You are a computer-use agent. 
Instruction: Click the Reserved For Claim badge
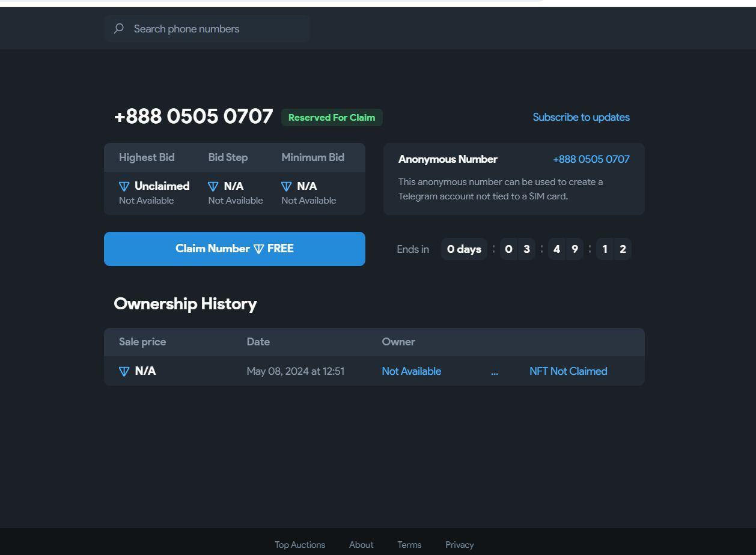(x=332, y=118)
